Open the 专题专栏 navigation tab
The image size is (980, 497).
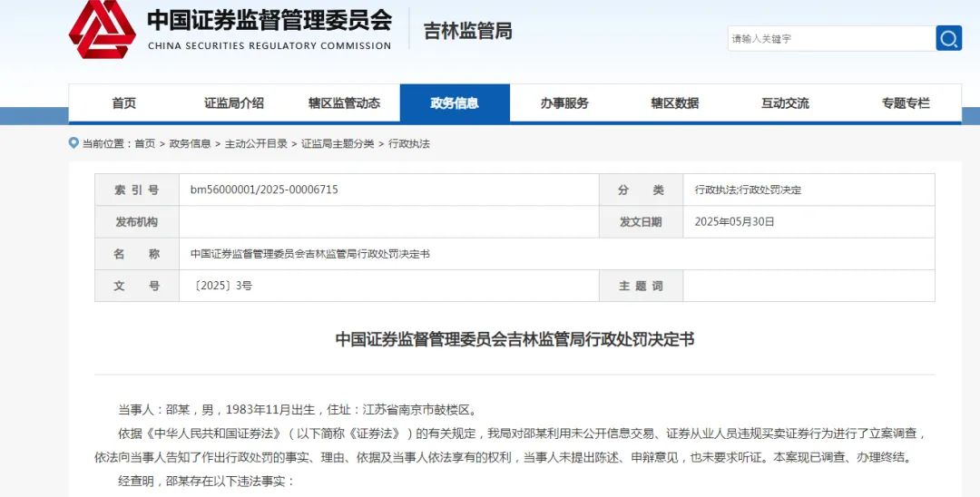click(906, 103)
